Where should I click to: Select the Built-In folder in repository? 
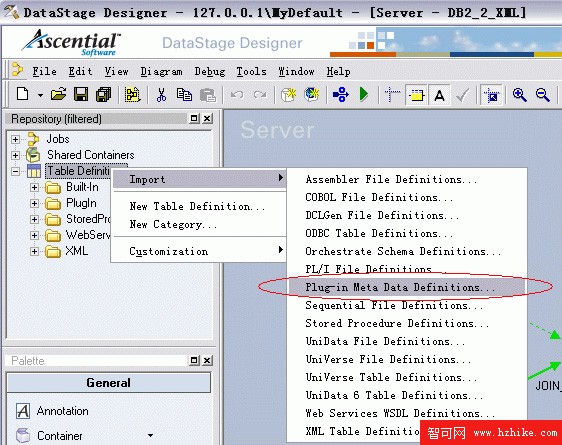point(82,187)
